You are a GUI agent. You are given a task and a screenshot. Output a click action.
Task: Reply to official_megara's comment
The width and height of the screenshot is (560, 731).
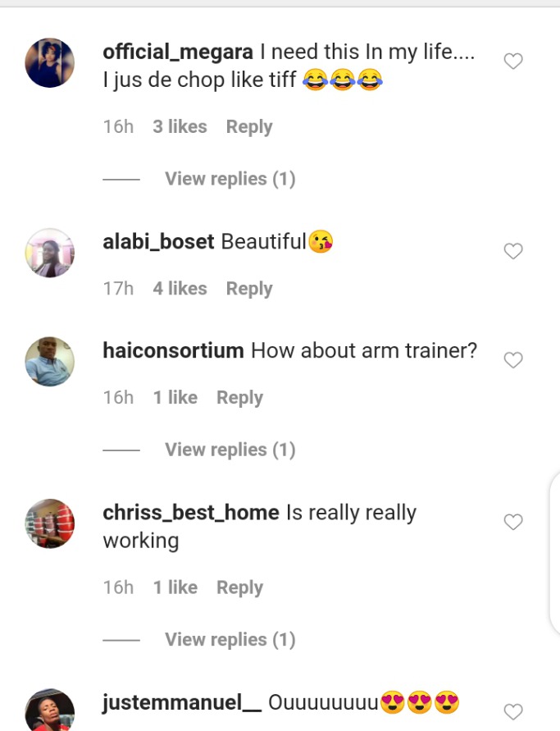[x=249, y=127]
